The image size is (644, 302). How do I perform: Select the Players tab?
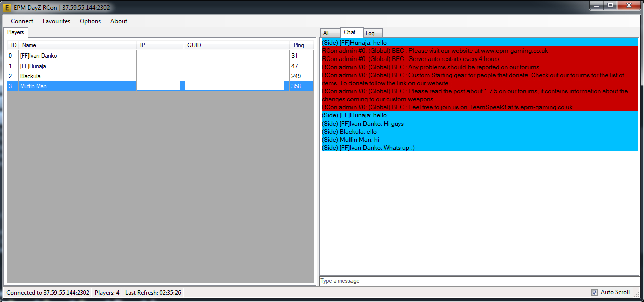click(x=16, y=32)
